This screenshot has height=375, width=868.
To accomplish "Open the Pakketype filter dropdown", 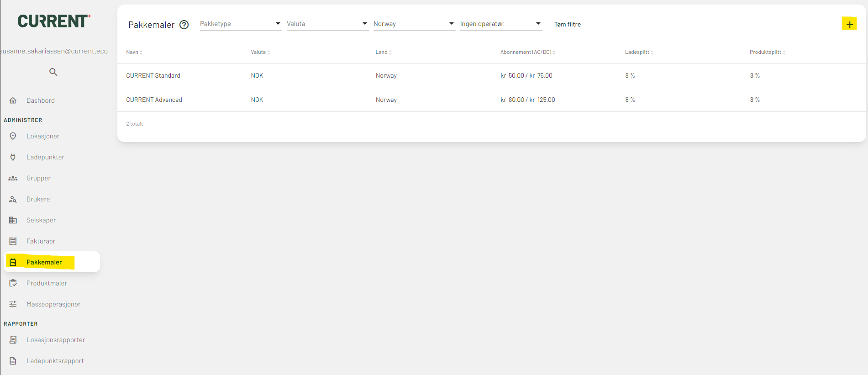I will click(x=241, y=24).
